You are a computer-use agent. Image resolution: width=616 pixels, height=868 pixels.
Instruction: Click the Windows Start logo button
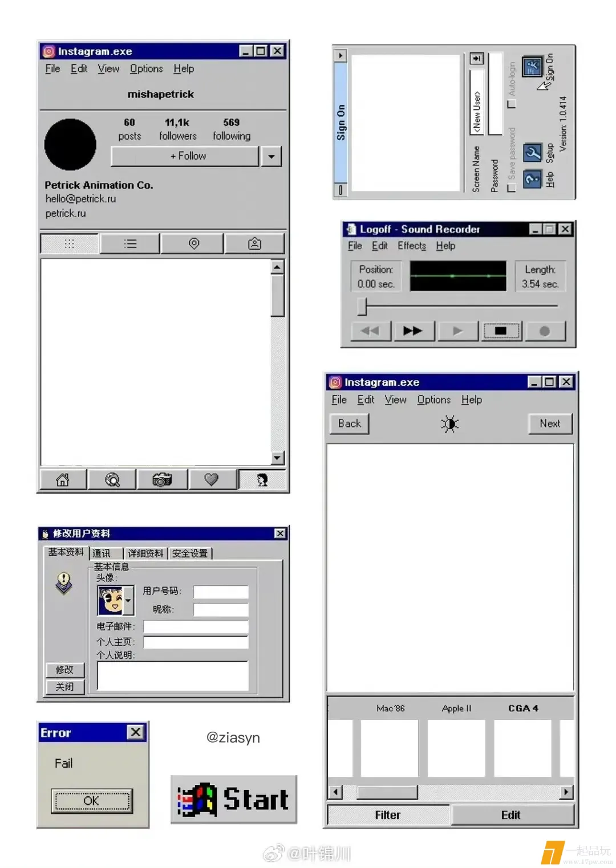pos(234,800)
